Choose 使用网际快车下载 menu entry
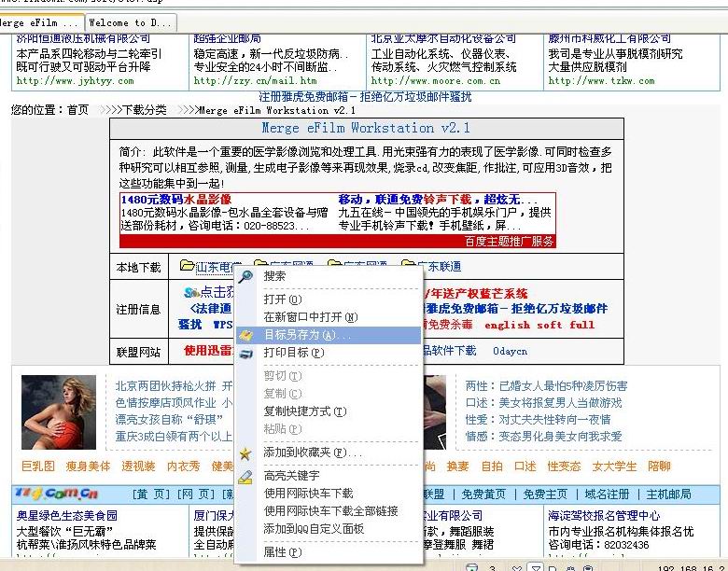This screenshot has height=571, width=728. [x=329, y=494]
